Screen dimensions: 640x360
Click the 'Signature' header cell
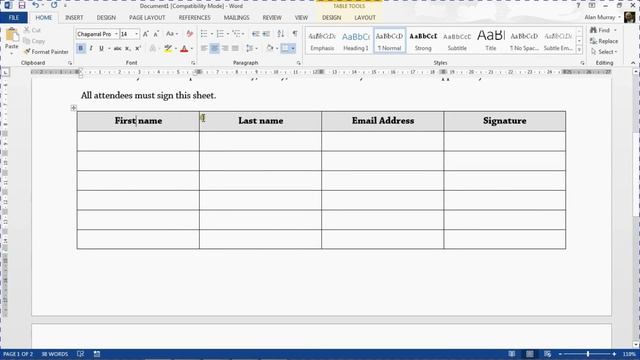pos(504,121)
